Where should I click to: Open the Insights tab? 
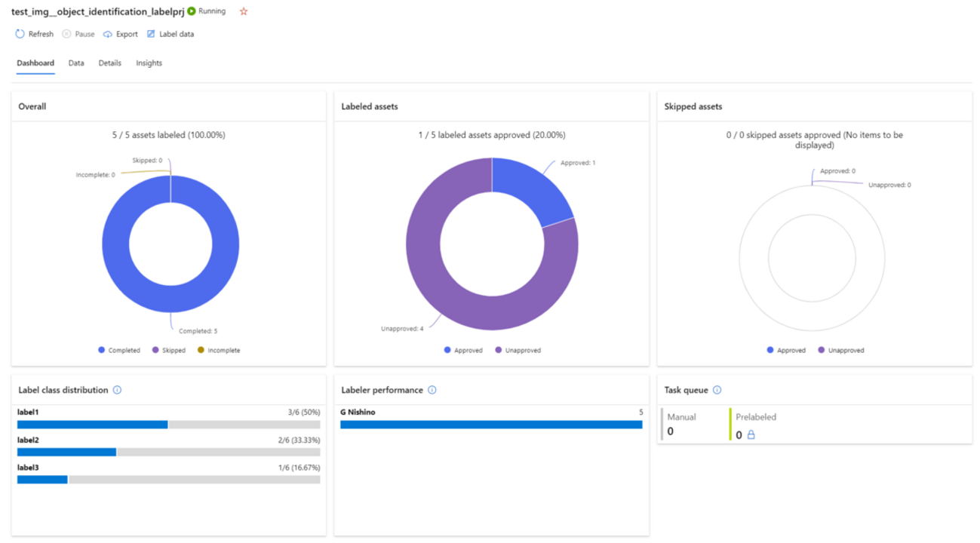pos(149,63)
